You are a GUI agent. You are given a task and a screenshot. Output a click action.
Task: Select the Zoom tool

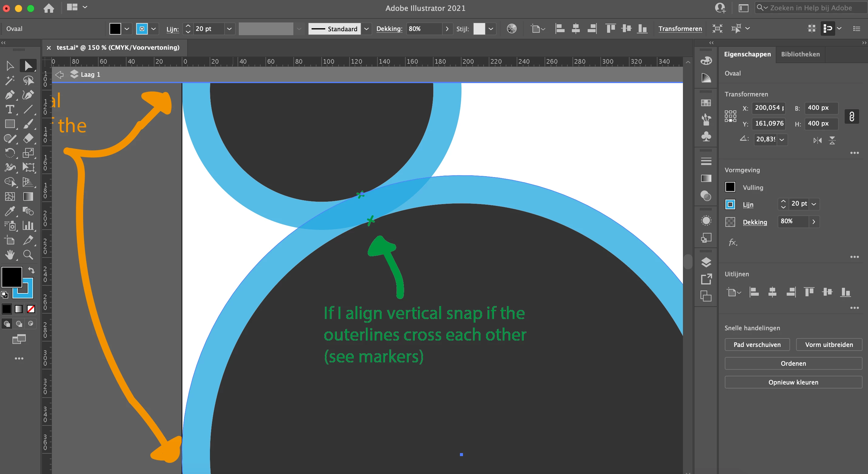tap(28, 255)
